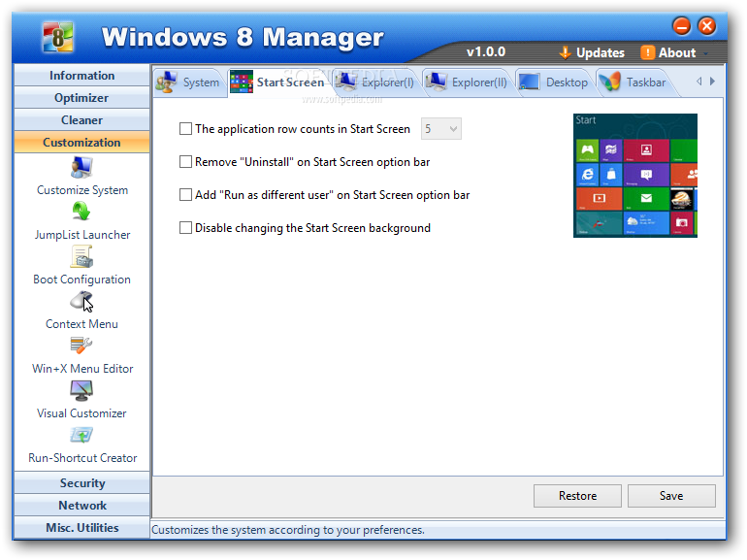The height and width of the screenshot is (560, 747).
Task: Click the status bar text about preferences
Action: pyautogui.click(x=288, y=530)
